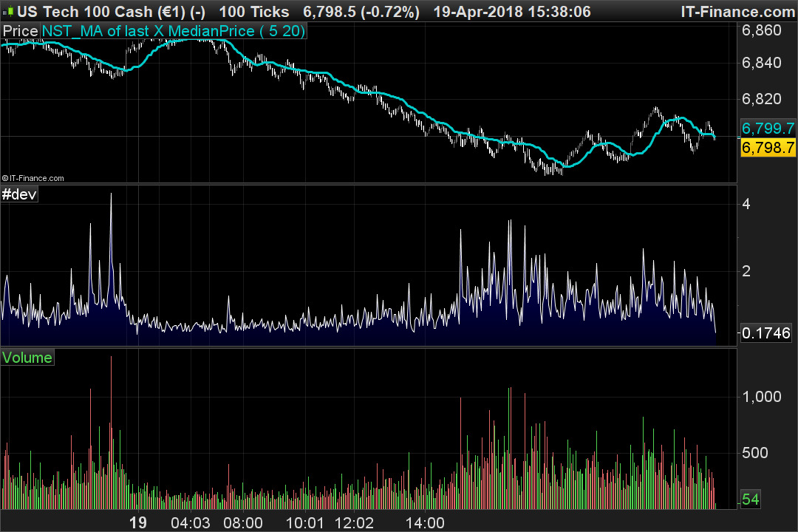The width and height of the screenshot is (798, 532).
Task: Click the green candlestick icon beside the title
Action: tap(9, 10)
